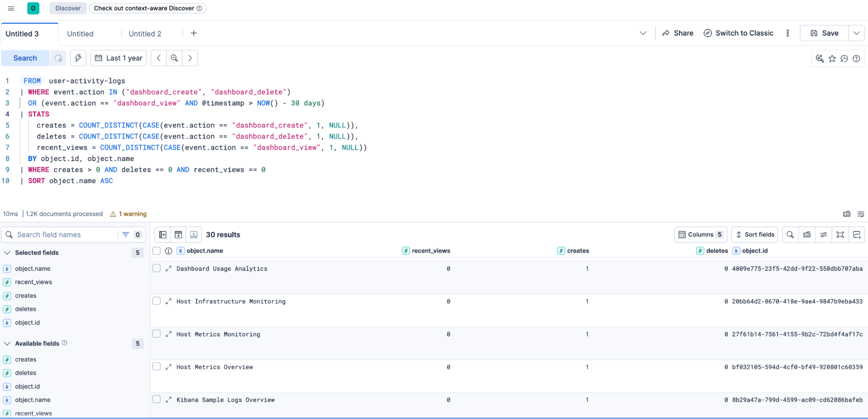Click Check out context-aware Discover badge
This screenshot has width=868, height=419.
[148, 8]
